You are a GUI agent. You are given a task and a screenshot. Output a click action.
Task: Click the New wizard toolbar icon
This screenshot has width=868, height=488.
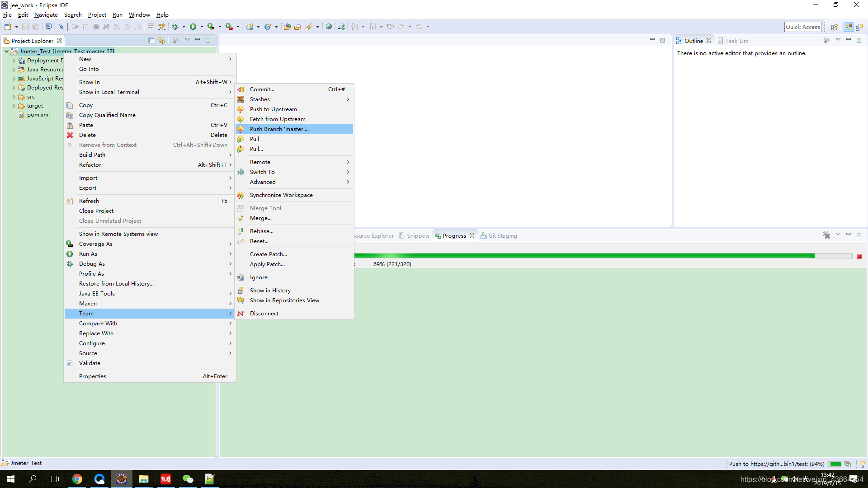tap(8, 27)
